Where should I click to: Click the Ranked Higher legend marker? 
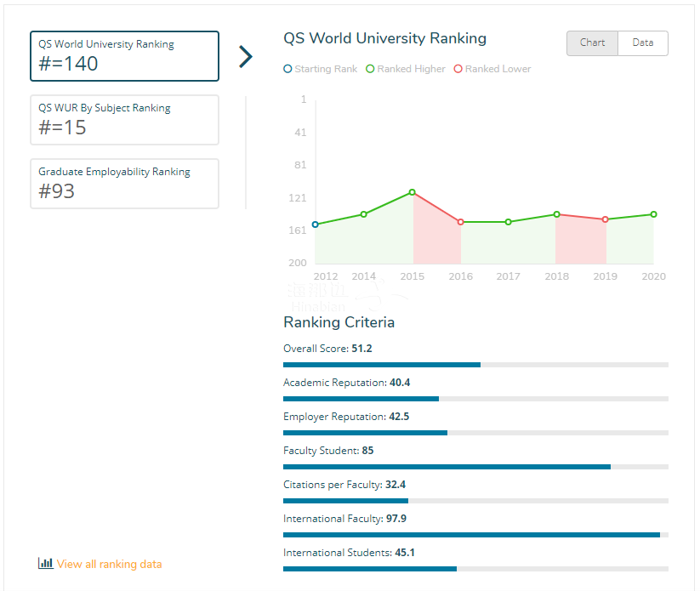(370, 69)
